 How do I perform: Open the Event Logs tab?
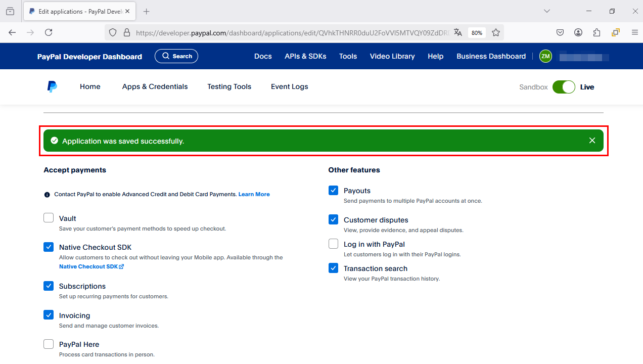click(x=289, y=86)
